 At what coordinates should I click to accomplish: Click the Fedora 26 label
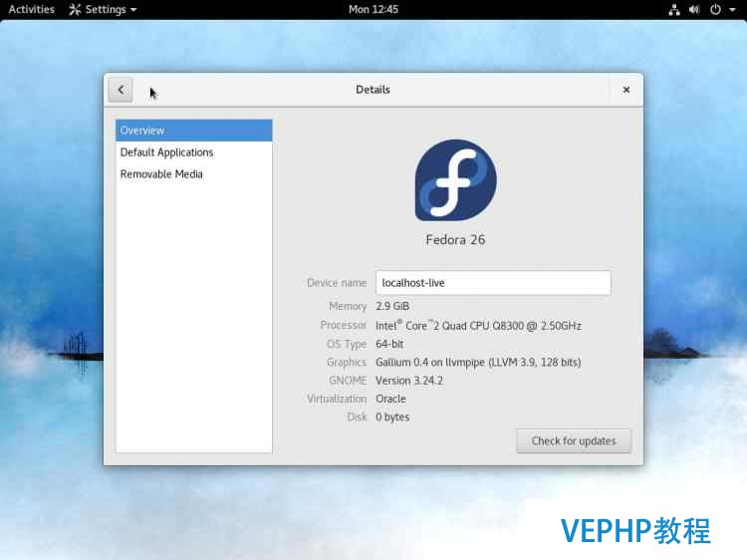pos(455,239)
